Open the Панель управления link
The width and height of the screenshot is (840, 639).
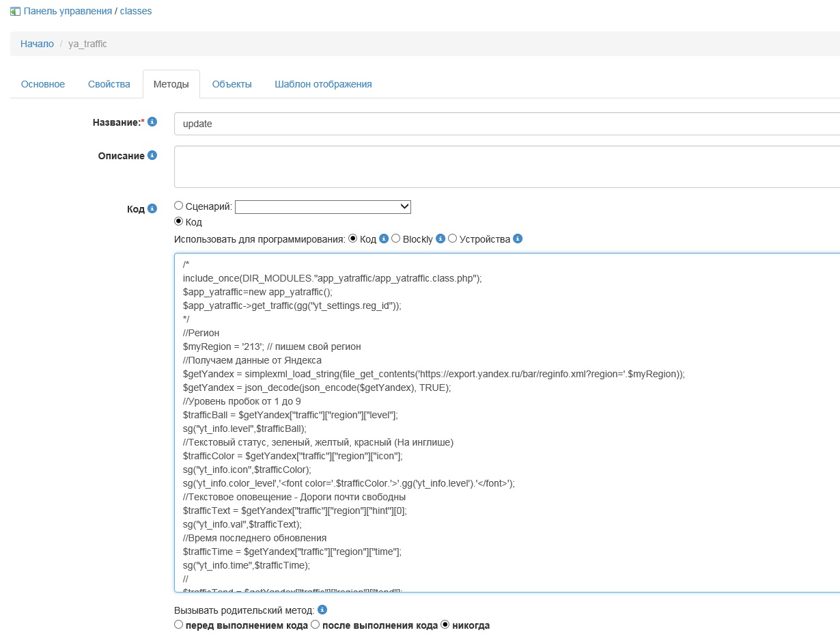pos(68,11)
